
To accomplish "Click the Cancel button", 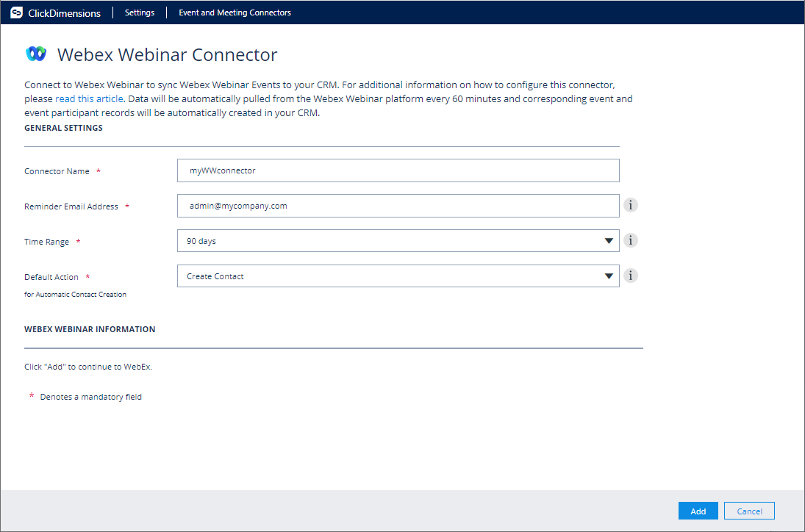I will click(749, 511).
